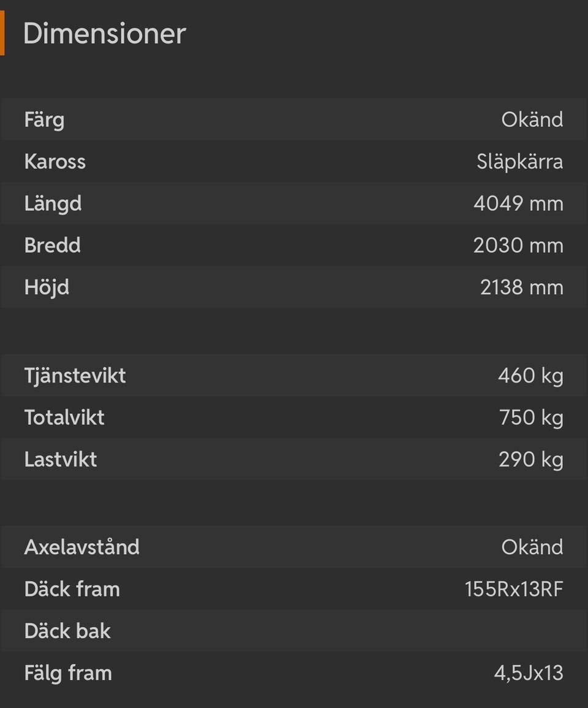The width and height of the screenshot is (588, 708).
Task: Select the Bredd label
Action: tap(52, 245)
